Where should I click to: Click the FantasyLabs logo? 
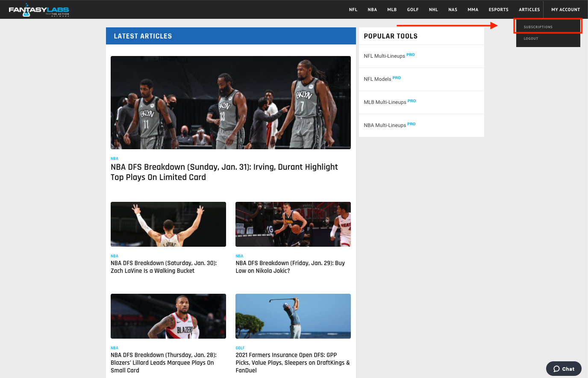tap(39, 10)
